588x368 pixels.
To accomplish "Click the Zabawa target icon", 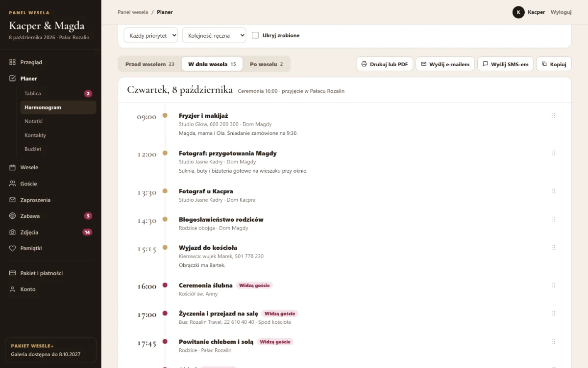I will tap(13, 216).
